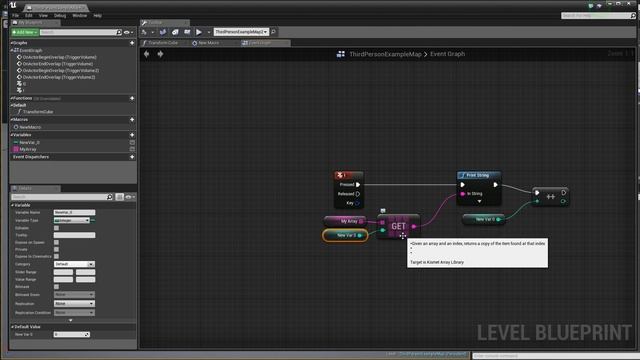Select OnActorEndOverlap (TriggerVolume) event
This screenshot has height=360, width=640.
point(55,64)
